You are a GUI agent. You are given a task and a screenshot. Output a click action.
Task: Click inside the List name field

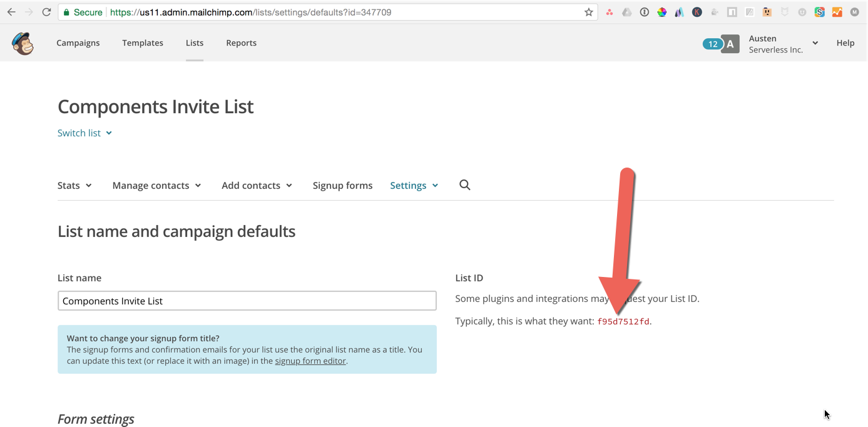247,301
